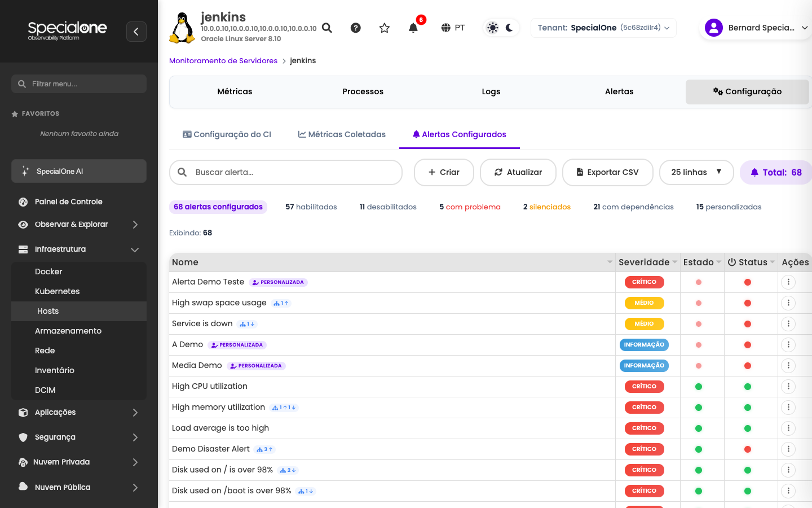The image size is (812, 508).
Task: Collapse the sidebar with the arrow button
Action: 136,32
